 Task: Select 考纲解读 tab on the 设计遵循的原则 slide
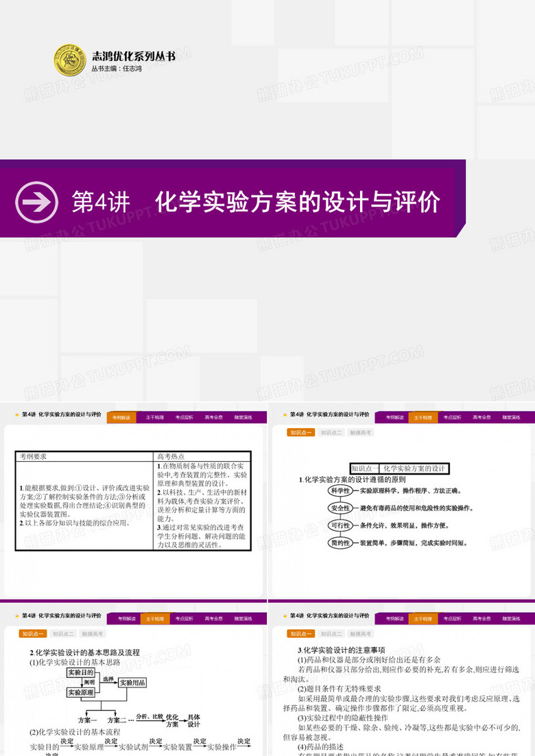coord(395,418)
